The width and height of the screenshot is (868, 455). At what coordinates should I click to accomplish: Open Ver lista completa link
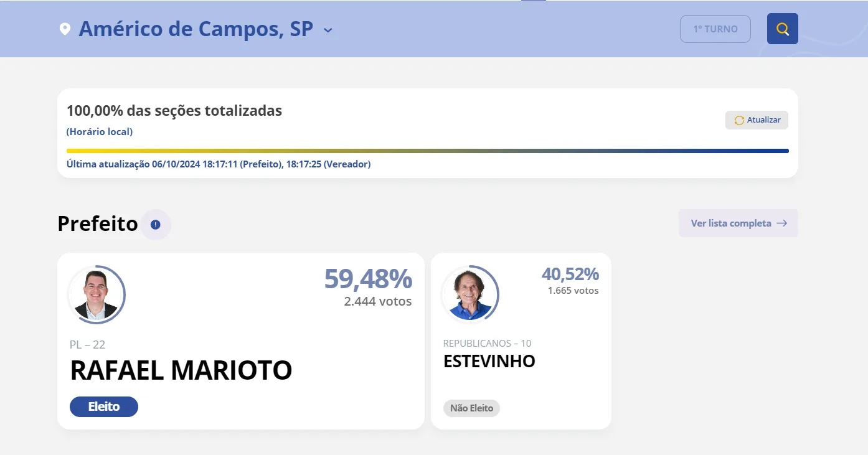point(738,223)
